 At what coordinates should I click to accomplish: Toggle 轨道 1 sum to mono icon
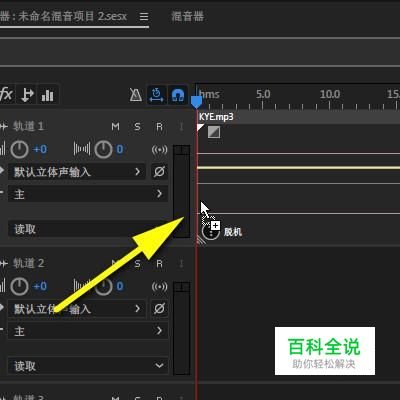(159, 150)
